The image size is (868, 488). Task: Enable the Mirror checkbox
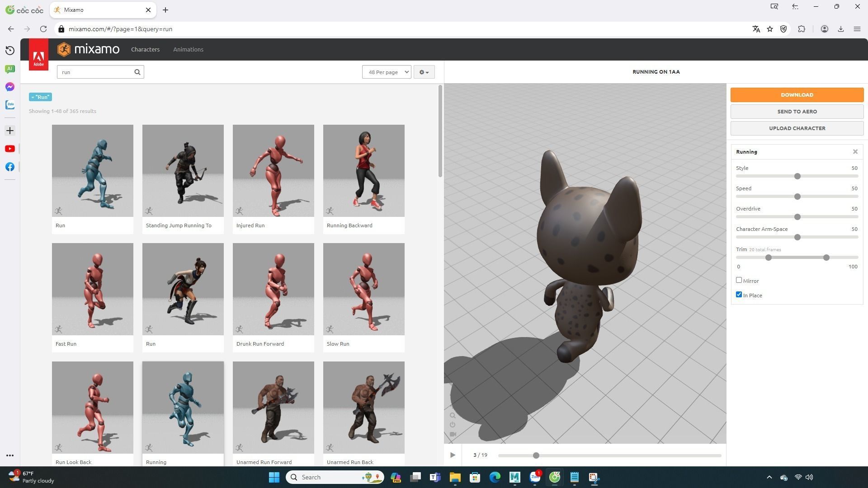click(x=739, y=280)
